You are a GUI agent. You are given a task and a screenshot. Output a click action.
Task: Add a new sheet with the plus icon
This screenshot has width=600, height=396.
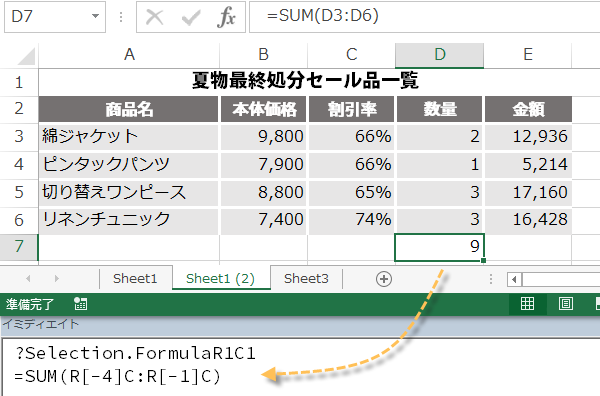(384, 279)
